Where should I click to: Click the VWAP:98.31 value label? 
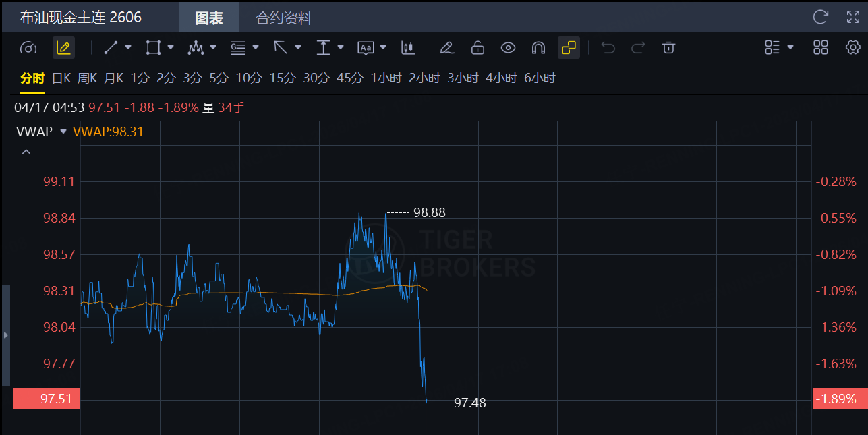pyautogui.click(x=108, y=132)
